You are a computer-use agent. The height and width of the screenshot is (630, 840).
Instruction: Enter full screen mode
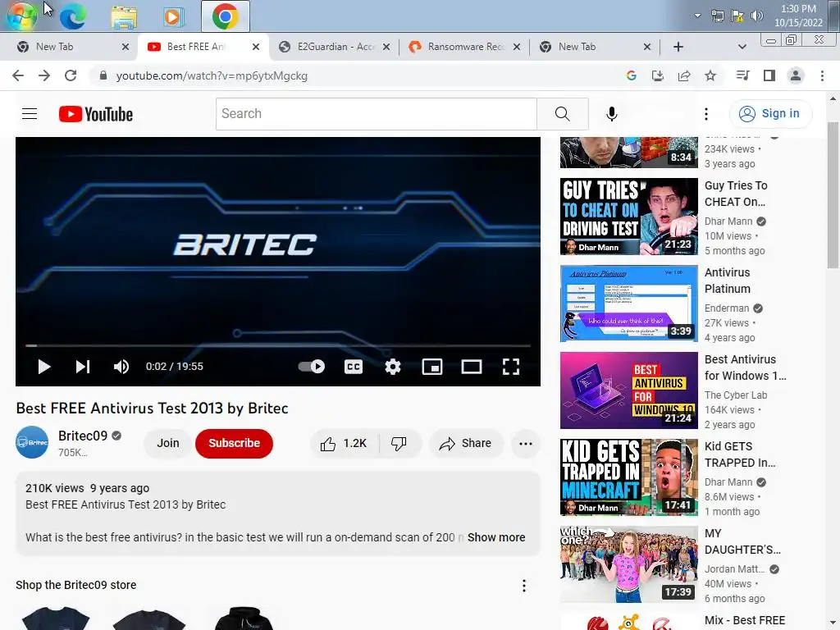[510, 367]
